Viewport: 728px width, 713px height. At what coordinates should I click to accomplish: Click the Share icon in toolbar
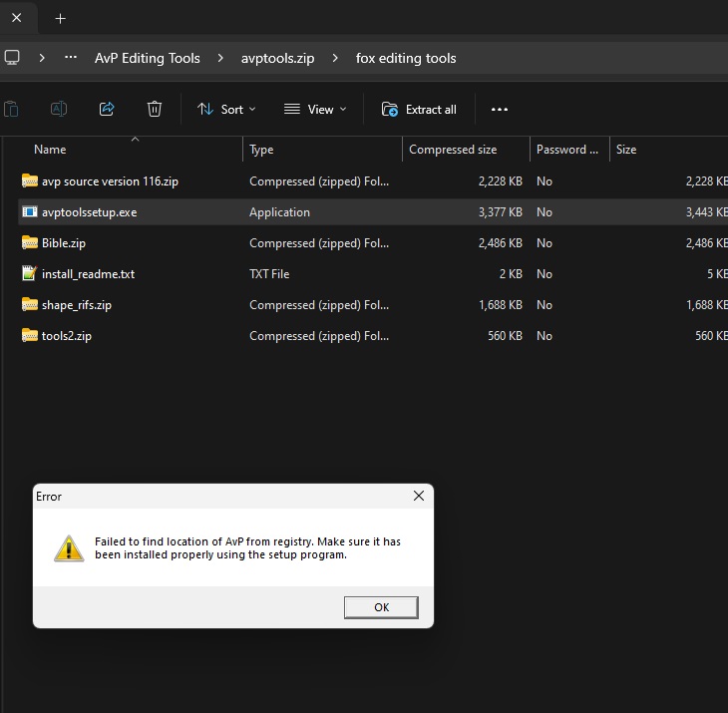[x=107, y=109]
